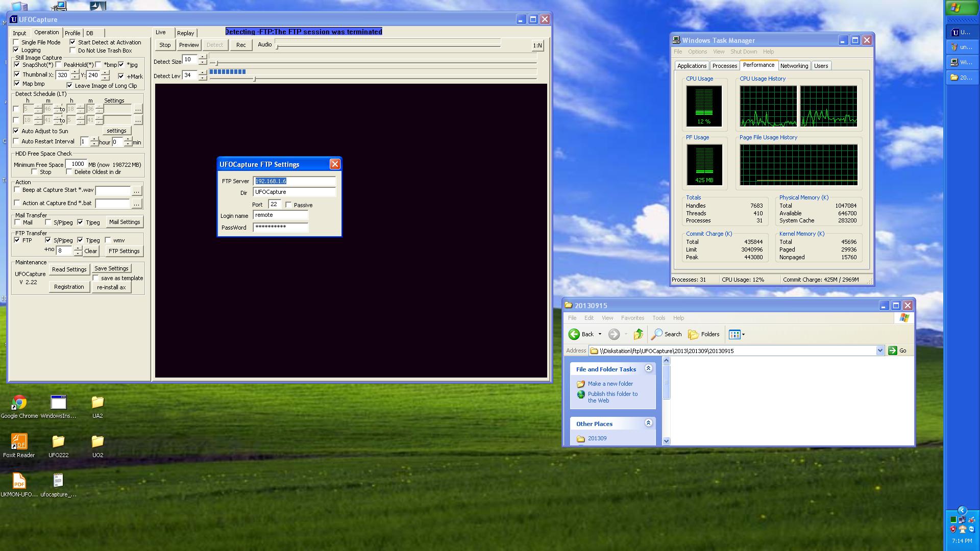Click the Back arrow icon in Explorer
980x551 pixels.
574,334
